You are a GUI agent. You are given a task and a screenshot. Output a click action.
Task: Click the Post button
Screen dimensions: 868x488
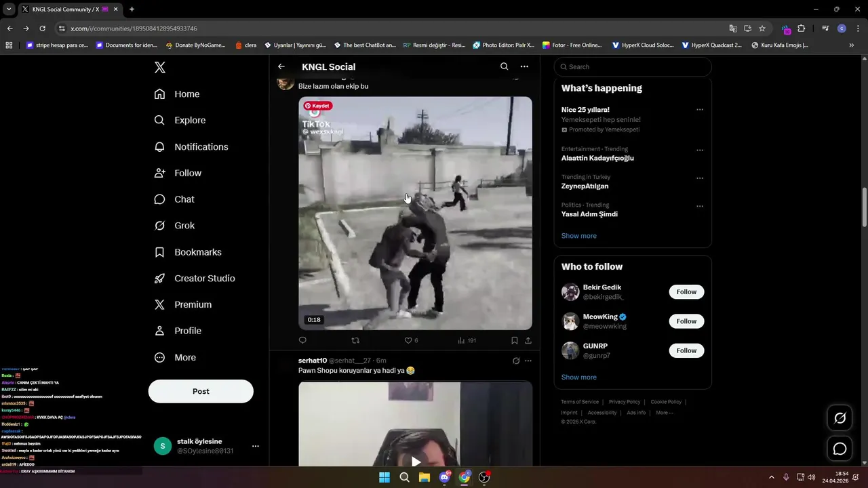[201, 391]
